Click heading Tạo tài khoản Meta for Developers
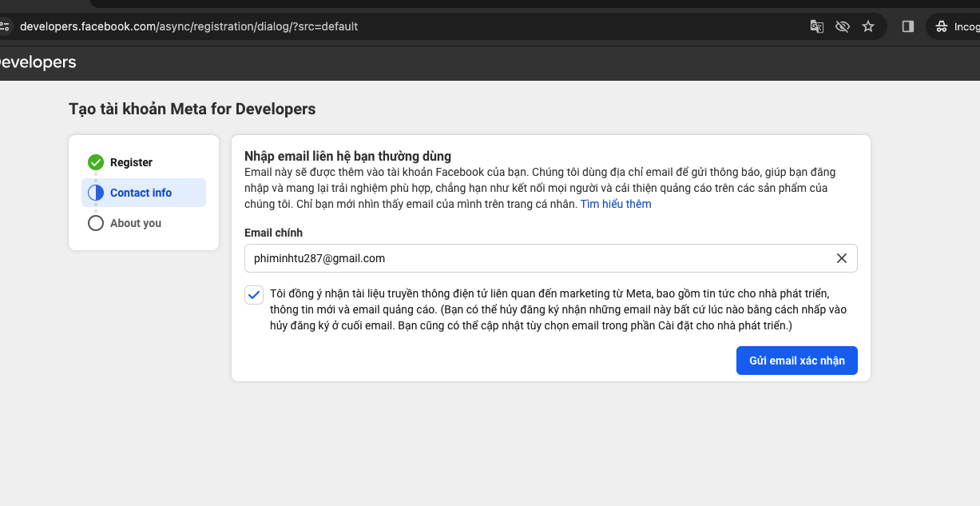 tap(192, 109)
